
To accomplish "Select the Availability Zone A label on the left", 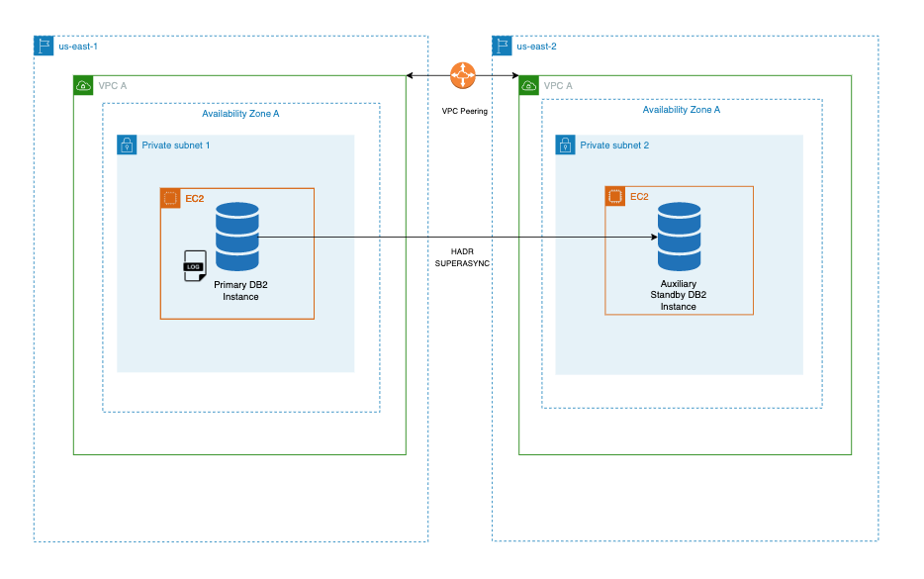I will tap(240, 113).
